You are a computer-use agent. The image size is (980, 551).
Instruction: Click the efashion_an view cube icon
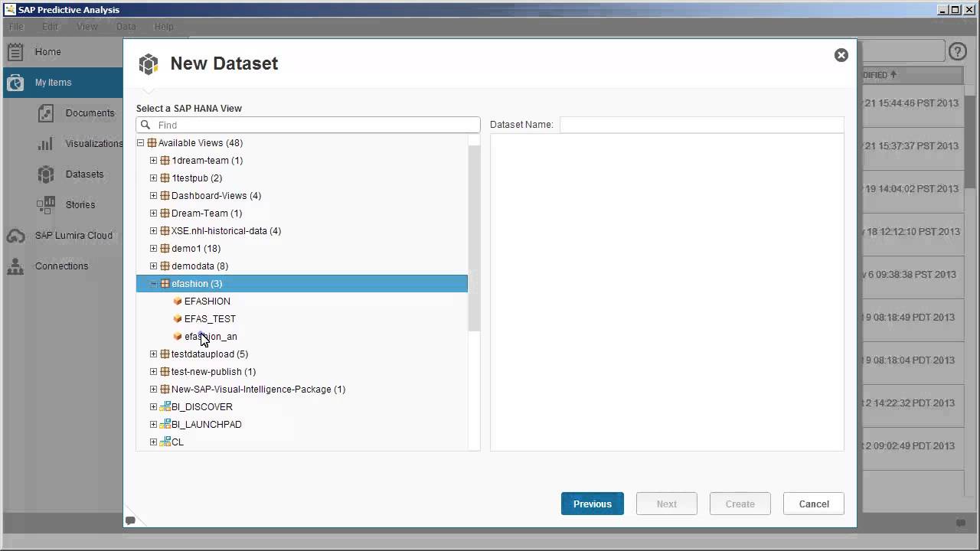coord(178,337)
